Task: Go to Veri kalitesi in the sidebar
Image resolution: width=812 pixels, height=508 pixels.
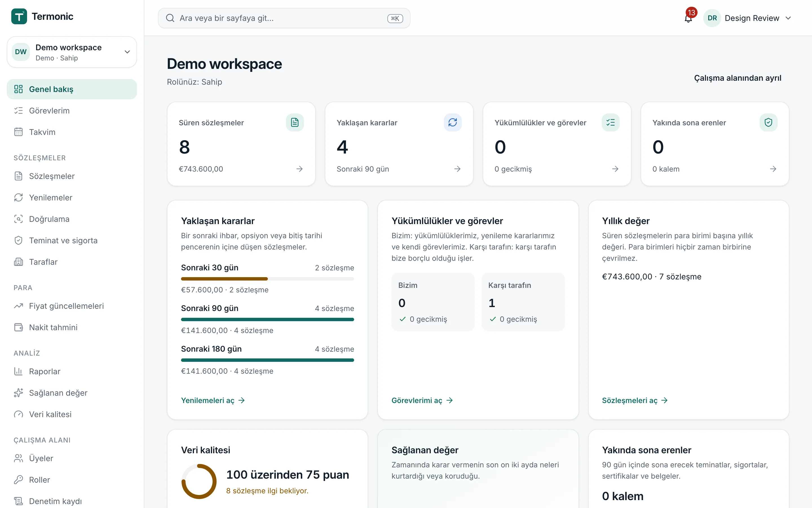Action: [72, 414]
